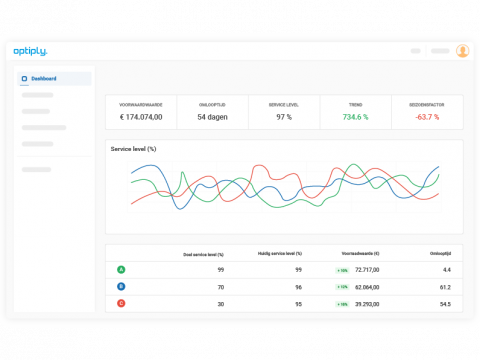
Task: Click the Dashboard square icon
Action: pos(24,79)
